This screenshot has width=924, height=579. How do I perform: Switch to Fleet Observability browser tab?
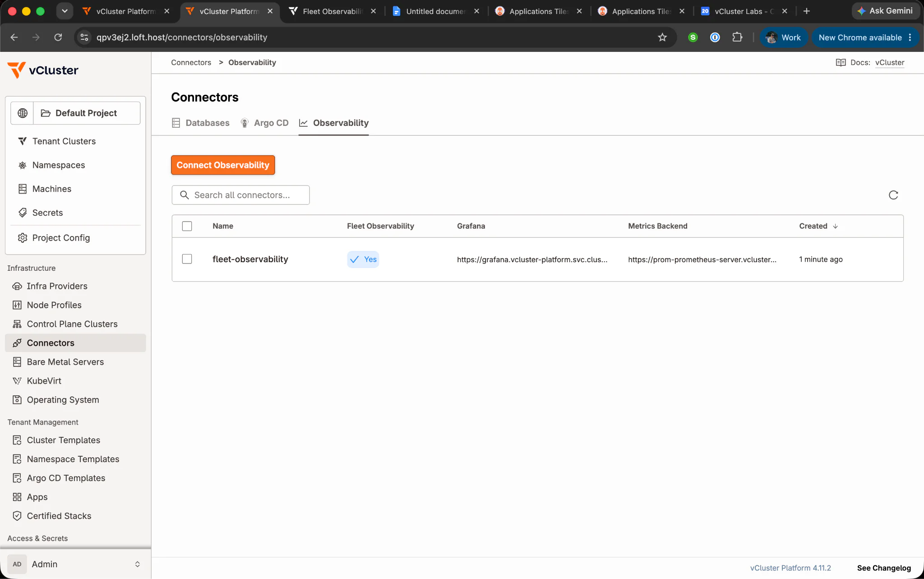coord(332,11)
